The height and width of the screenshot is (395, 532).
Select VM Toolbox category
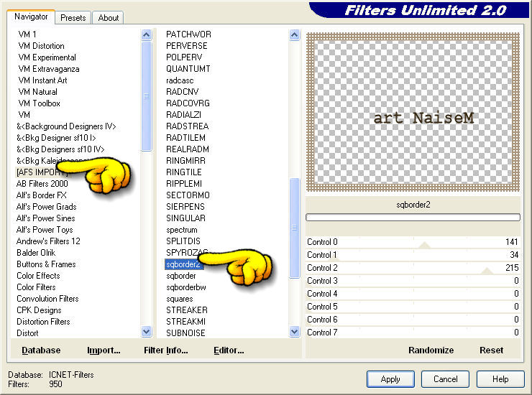click(x=39, y=103)
